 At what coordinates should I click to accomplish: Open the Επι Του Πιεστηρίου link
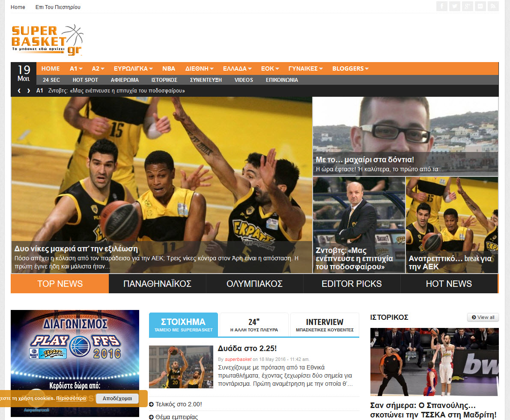pyautogui.click(x=58, y=7)
